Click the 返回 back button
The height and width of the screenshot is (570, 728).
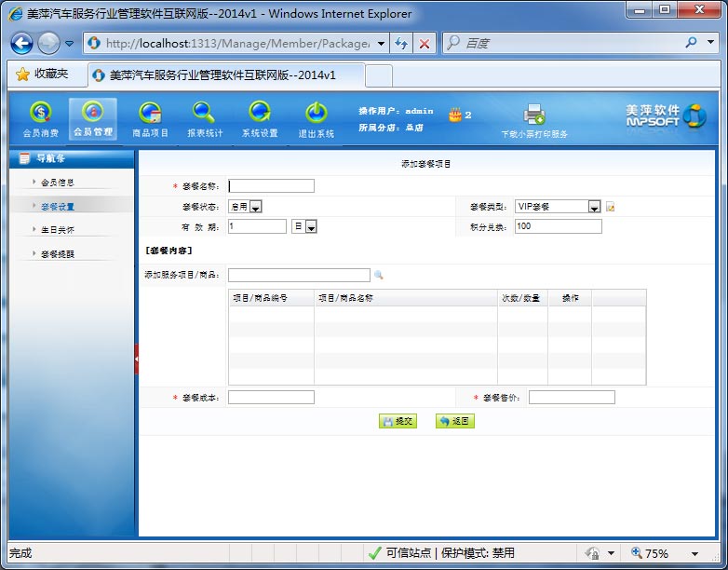pyautogui.click(x=455, y=421)
